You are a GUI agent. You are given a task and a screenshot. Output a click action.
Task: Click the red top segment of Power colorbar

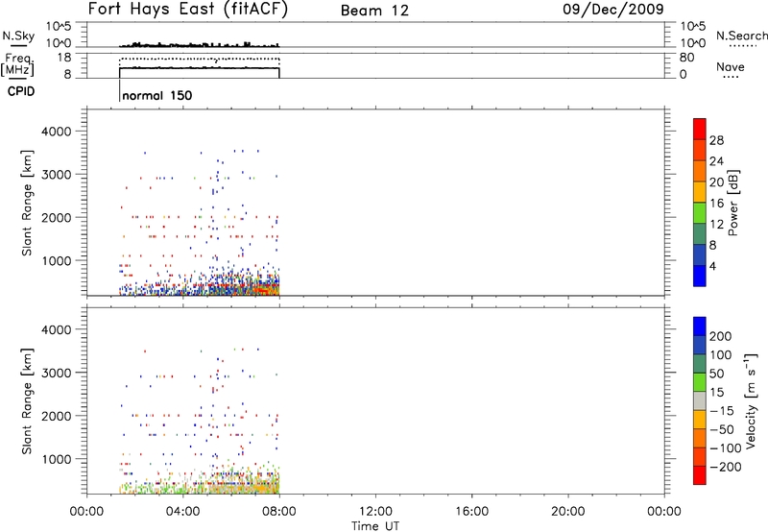[700, 129]
